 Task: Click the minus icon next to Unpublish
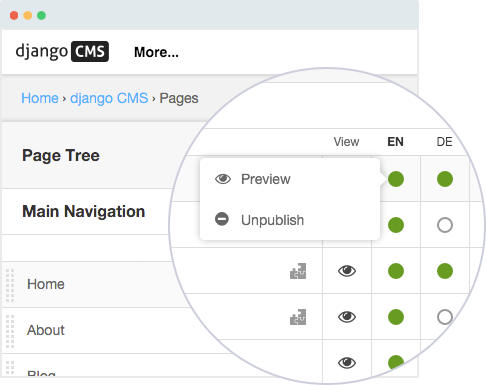click(x=222, y=219)
